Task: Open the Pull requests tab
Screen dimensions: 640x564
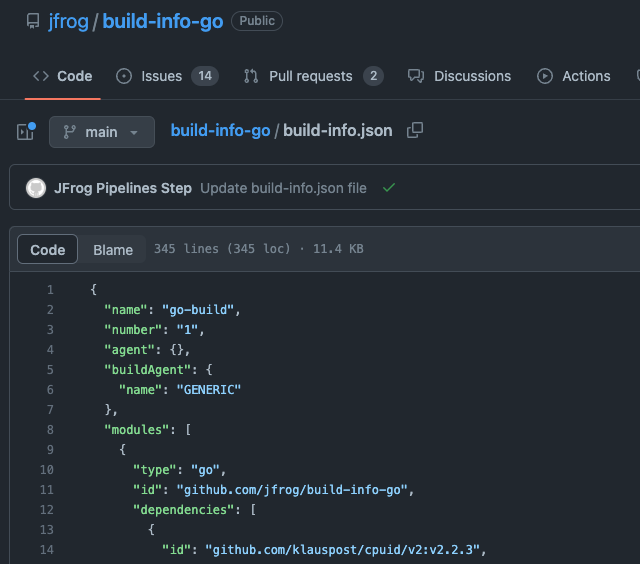Action: 313,76
